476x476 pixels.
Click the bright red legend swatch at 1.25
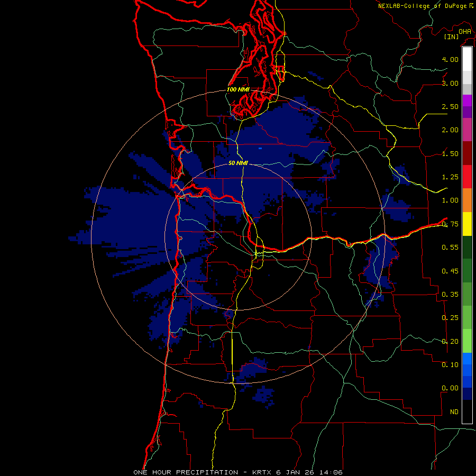(467, 177)
